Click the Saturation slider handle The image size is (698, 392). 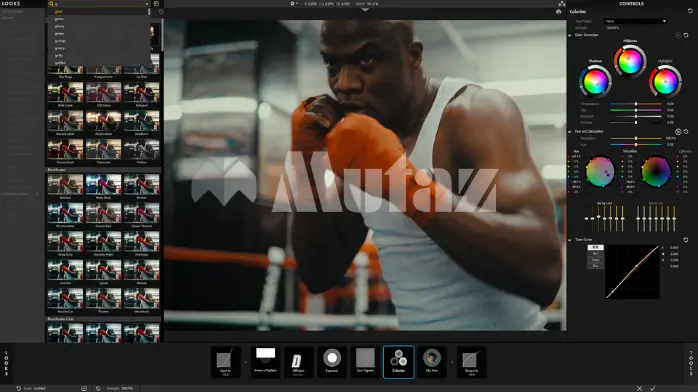point(636,138)
